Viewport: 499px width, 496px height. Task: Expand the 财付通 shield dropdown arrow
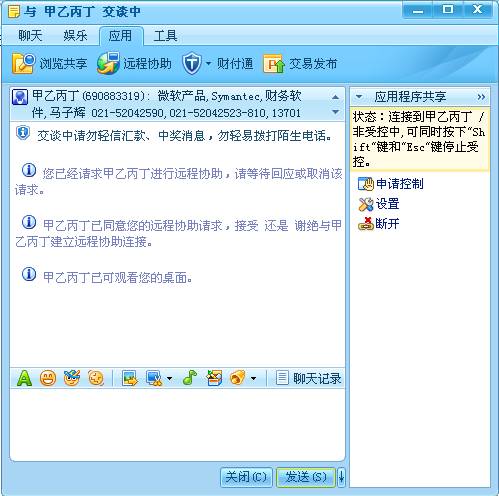[x=208, y=63]
